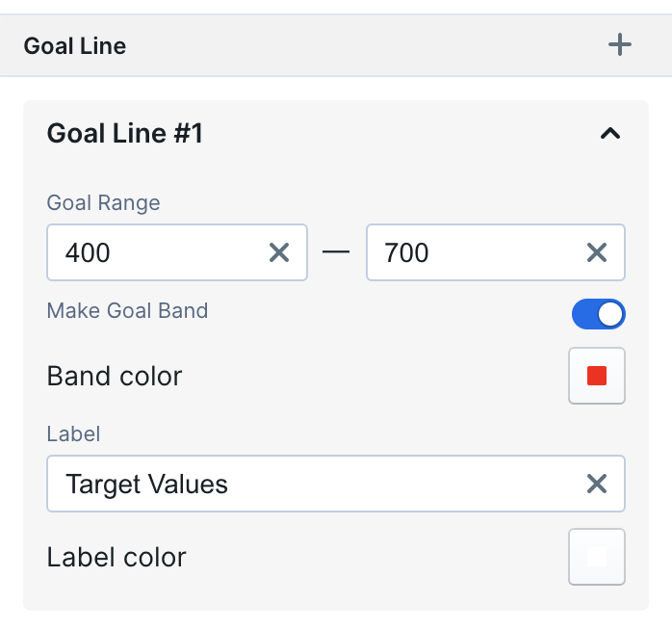Click empty middle of Goal Line header bar

(x=366, y=45)
